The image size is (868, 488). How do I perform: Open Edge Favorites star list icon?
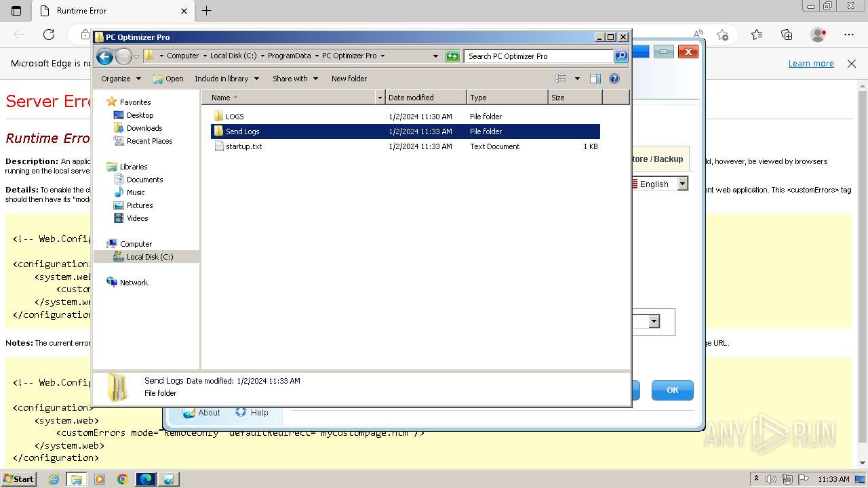[757, 35]
